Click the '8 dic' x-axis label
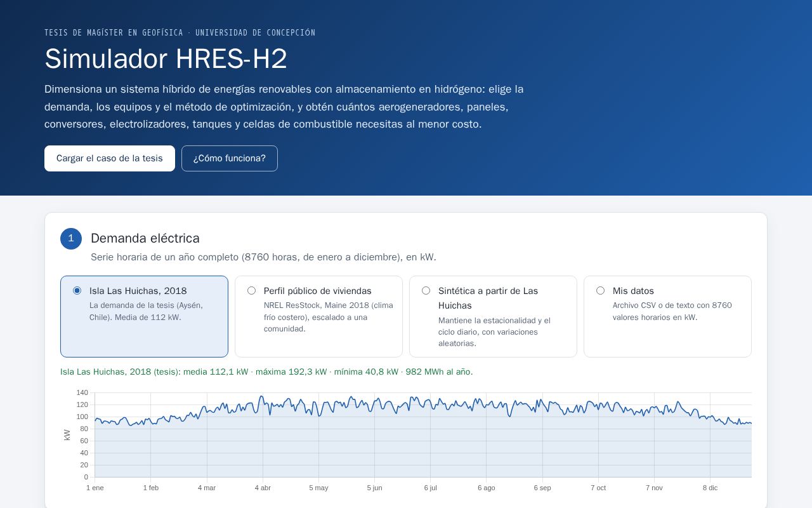 pyautogui.click(x=710, y=488)
